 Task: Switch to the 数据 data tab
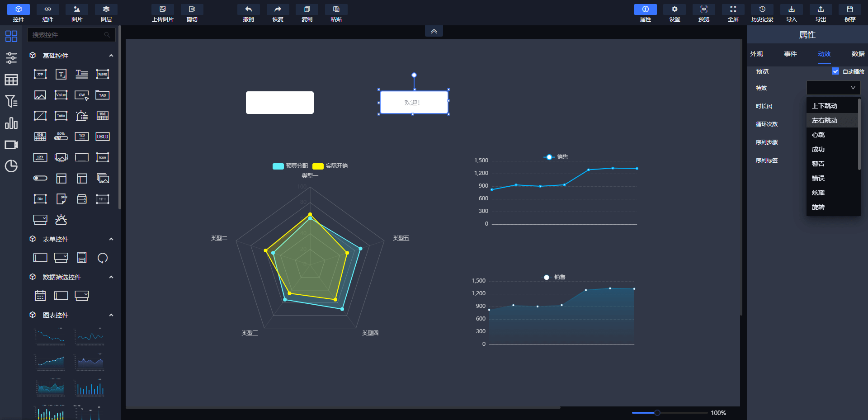[x=858, y=54]
